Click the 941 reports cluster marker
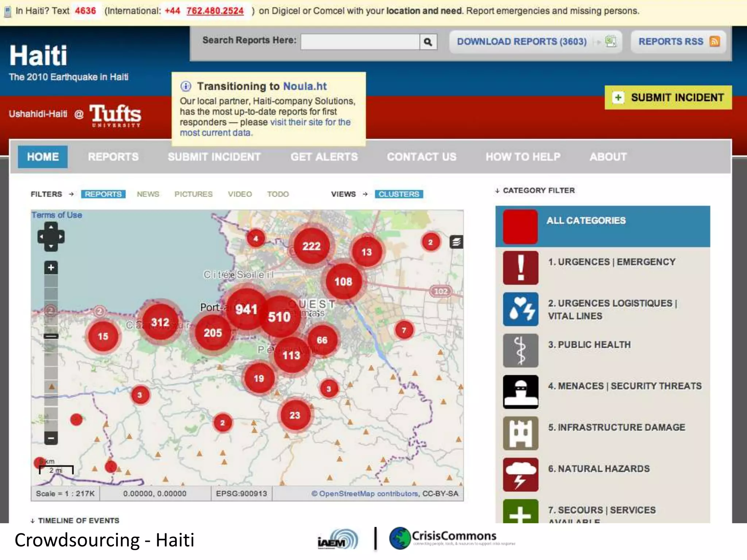The height and width of the screenshot is (560, 747). pyautogui.click(x=247, y=310)
